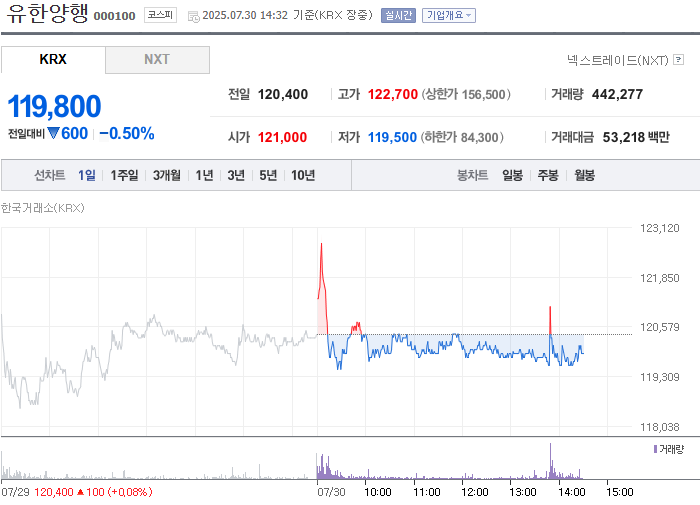The height and width of the screenshot is (505, 700).
Task: Select the 1일 line chart period
Action: pos(87,175)
